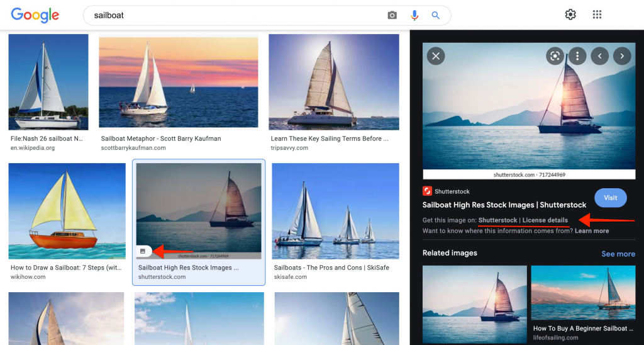The image size is (644, 345).
Task: Go to previous image arrow
Action: (x=600, y=56)
